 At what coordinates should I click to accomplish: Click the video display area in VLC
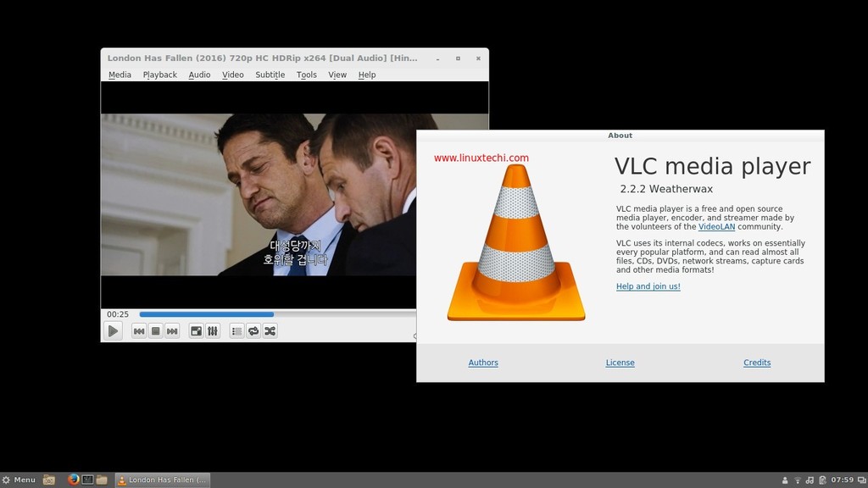coord(259,195)
